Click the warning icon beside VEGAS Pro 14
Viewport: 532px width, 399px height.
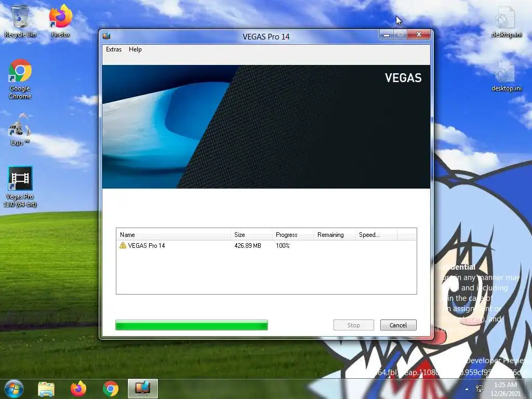tap(123, 245)
